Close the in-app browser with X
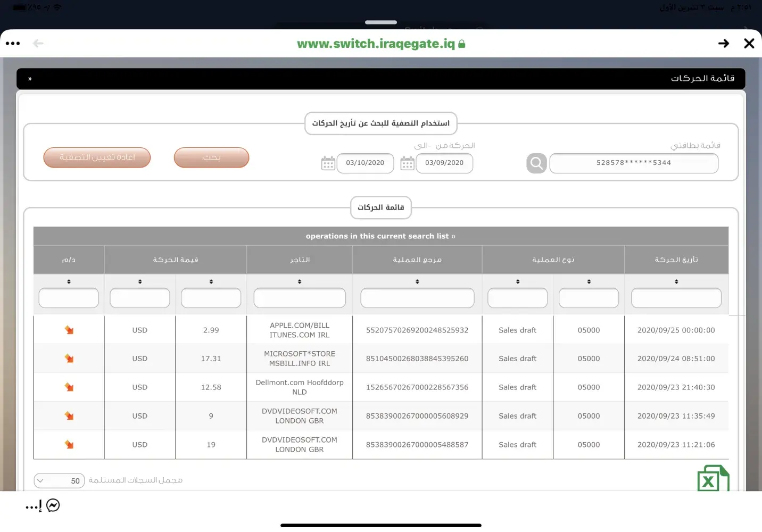 click(749, 44)
